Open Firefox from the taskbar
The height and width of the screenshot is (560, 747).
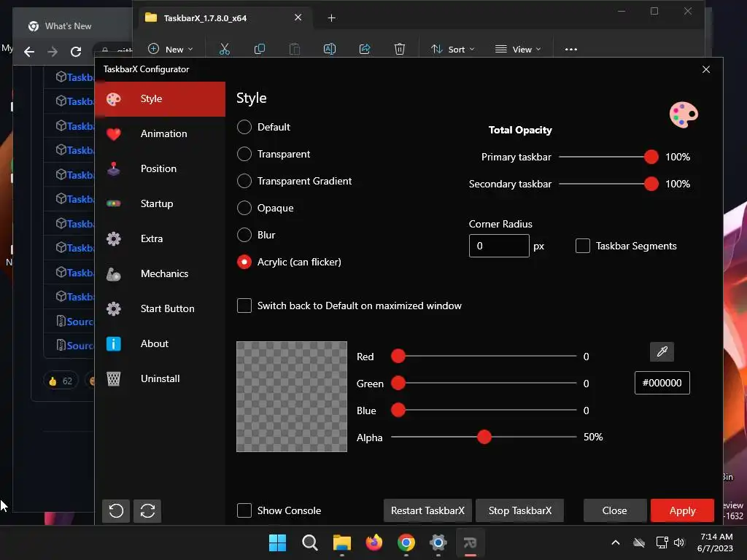374,542
